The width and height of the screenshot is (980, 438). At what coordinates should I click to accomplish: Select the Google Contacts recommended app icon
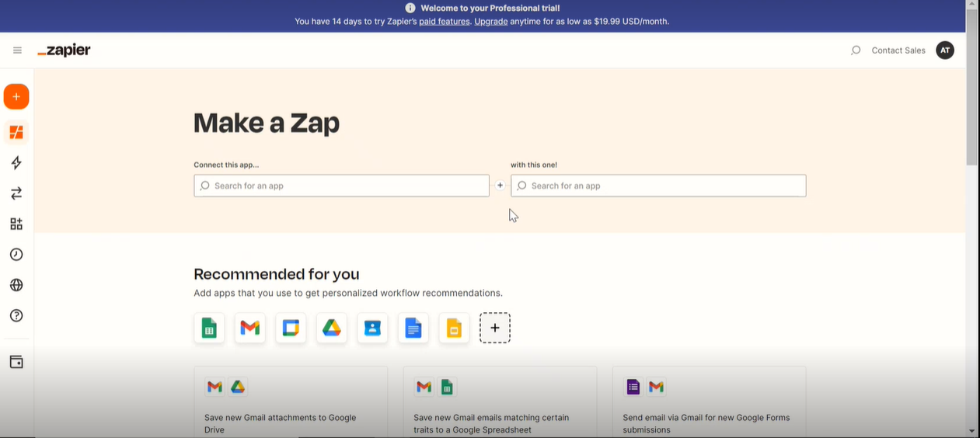click(x=373, y=328)
